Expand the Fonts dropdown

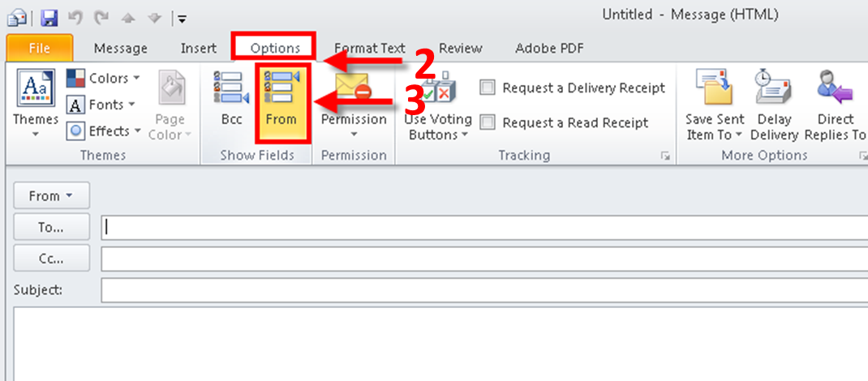click(101, 105)
